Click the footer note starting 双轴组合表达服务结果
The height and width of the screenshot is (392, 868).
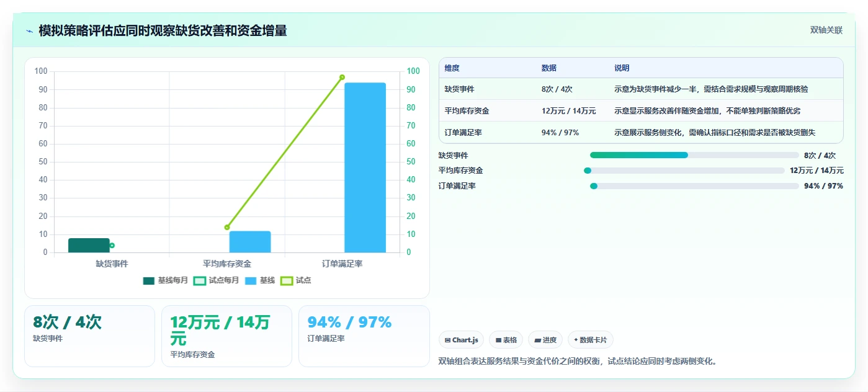point(578,361)
